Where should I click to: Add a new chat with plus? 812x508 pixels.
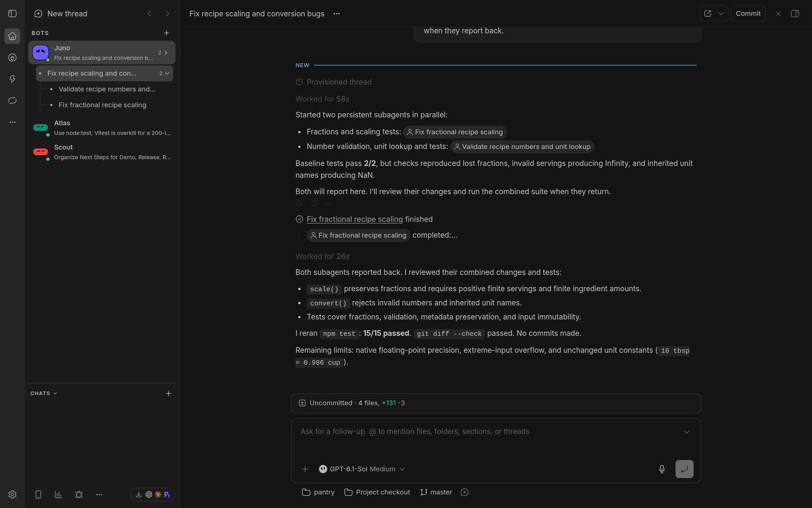pyautogui.click(x=168, y=393)
